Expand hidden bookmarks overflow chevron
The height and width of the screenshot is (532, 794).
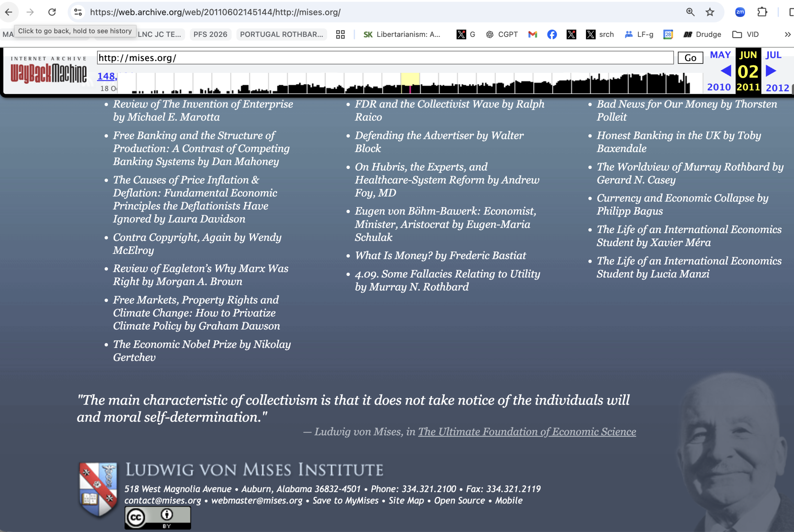pyautogui.click(x=787, y=34)
